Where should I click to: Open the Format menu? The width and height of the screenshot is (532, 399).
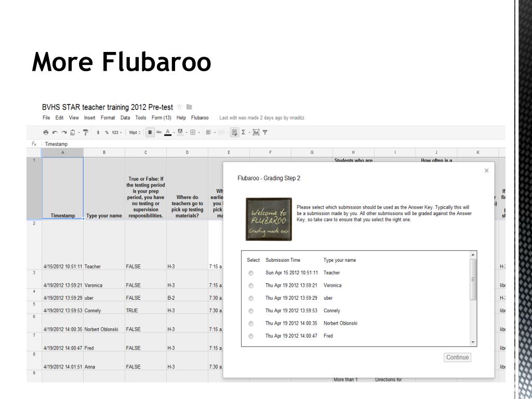coord(108,118)
